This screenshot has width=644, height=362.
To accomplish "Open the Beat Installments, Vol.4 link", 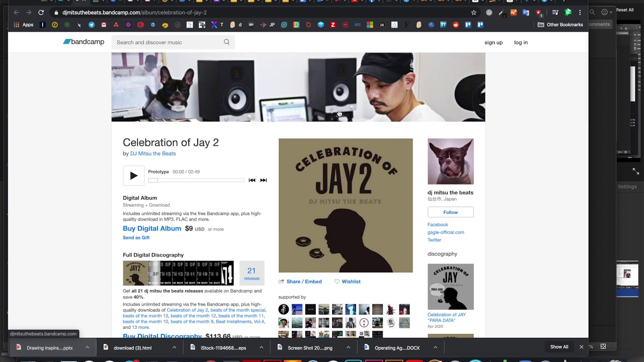I will coord(240,322).
